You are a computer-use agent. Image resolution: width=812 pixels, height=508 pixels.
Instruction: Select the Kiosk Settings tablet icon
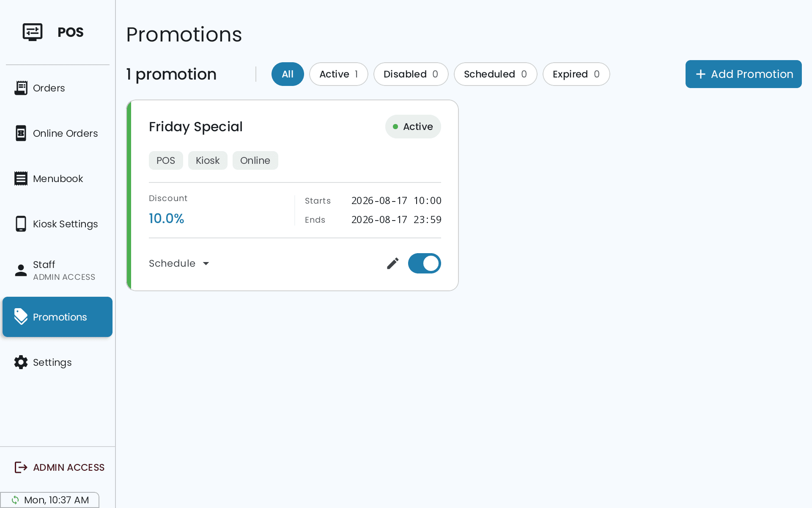pyautogui.click(x=21, y=224)
